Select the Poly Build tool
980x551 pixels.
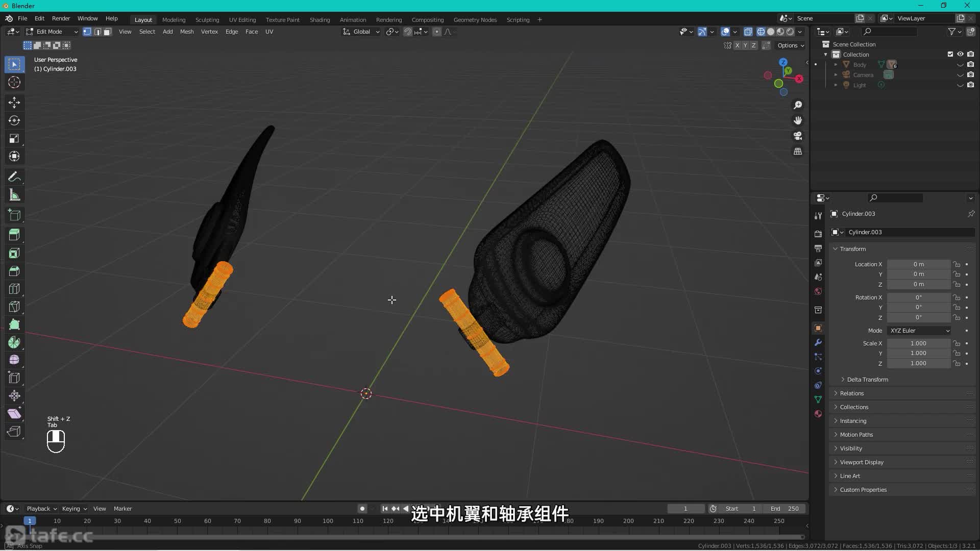[x=14, y=324]
